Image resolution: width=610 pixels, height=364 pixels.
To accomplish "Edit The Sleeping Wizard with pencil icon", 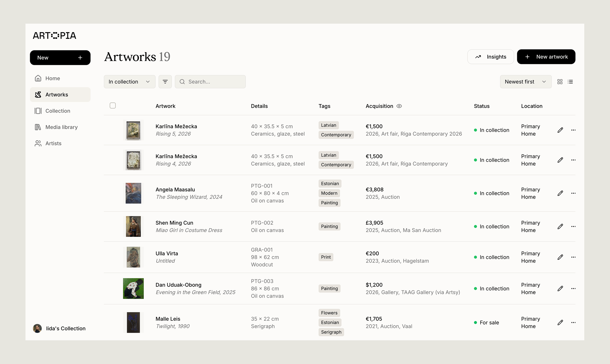I will coord(560,193).
